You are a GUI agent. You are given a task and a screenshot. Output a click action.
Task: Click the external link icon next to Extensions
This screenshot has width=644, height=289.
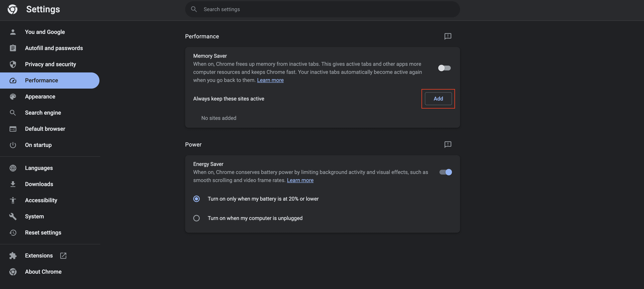pos(63,255)
